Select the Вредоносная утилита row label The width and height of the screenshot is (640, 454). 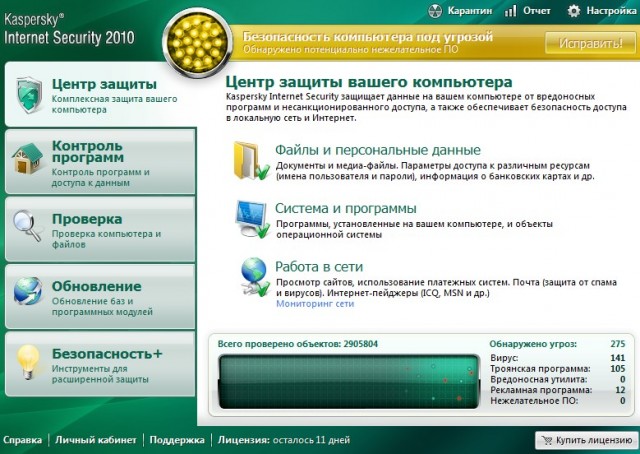point(539,379)
